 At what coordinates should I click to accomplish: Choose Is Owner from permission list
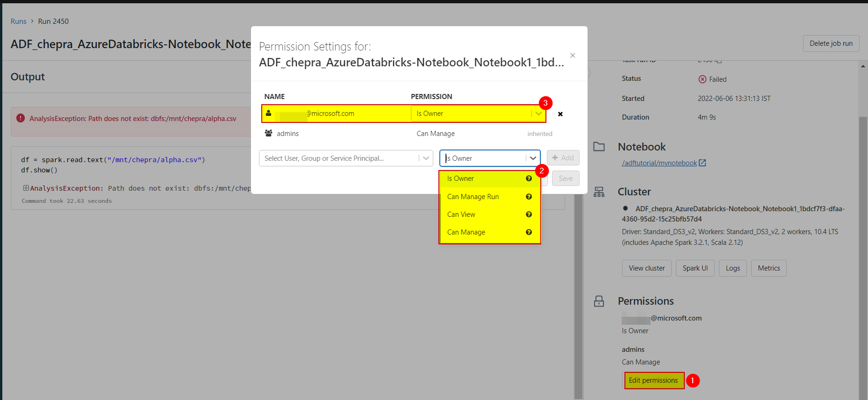[x=489, y=179]
